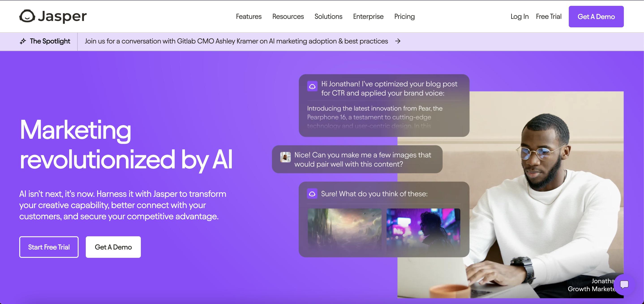This screenshot has height=304, width=644.
Task: Click the arrow after the spotlight announcement
Action: pyautogui.click(x=398, y=41)
